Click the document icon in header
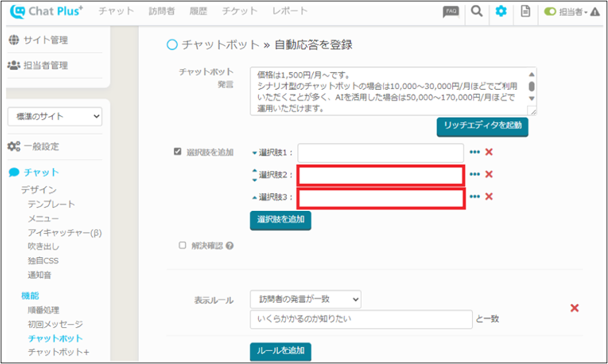 (525, 11)
